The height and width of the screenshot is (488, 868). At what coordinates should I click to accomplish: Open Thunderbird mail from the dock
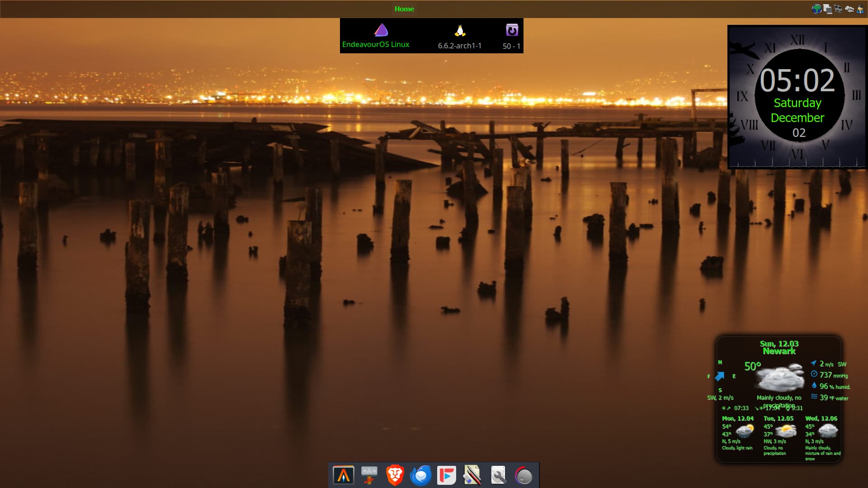[x=420, y=475]
